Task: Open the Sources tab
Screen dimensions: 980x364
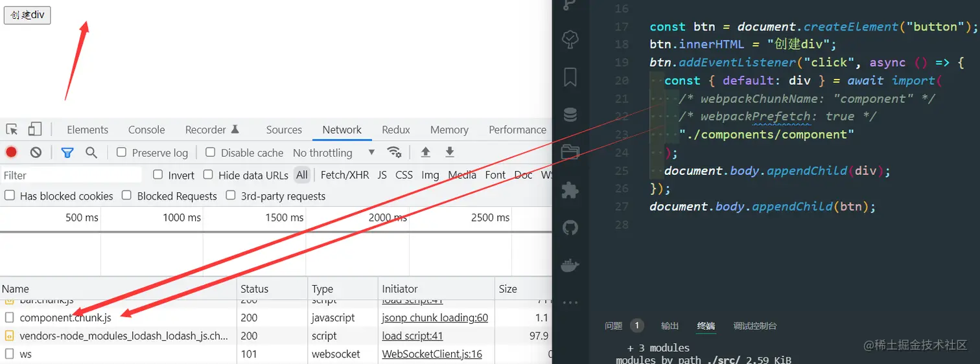Action: tap(284, 130)
